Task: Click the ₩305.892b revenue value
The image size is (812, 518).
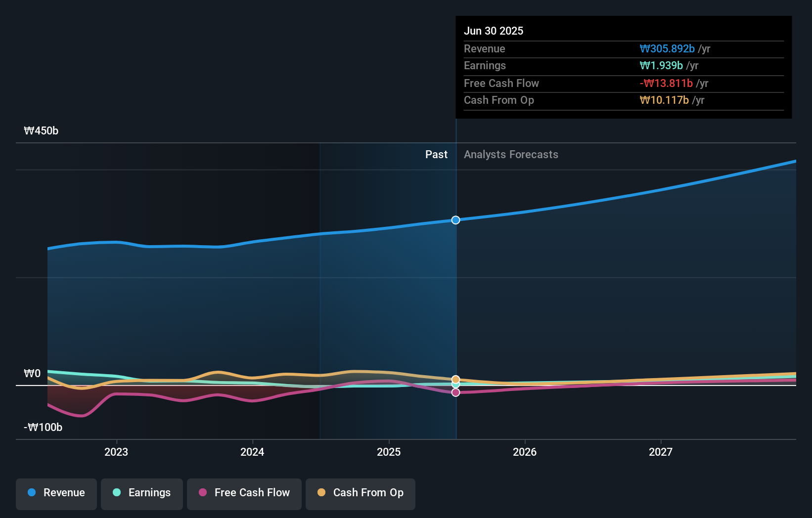Action: (667, 49)
